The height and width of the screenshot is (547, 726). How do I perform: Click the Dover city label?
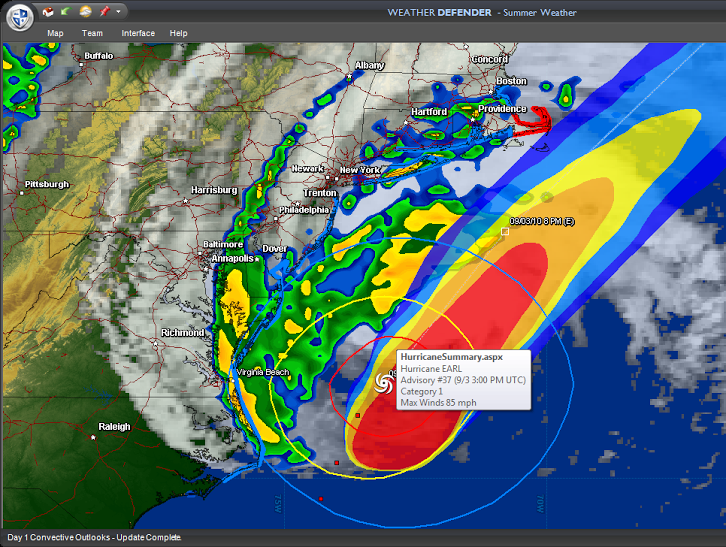275,249
